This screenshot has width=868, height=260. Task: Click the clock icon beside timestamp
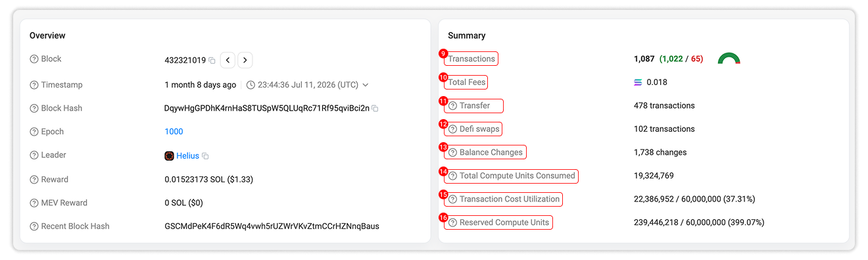tap(251, 85)
